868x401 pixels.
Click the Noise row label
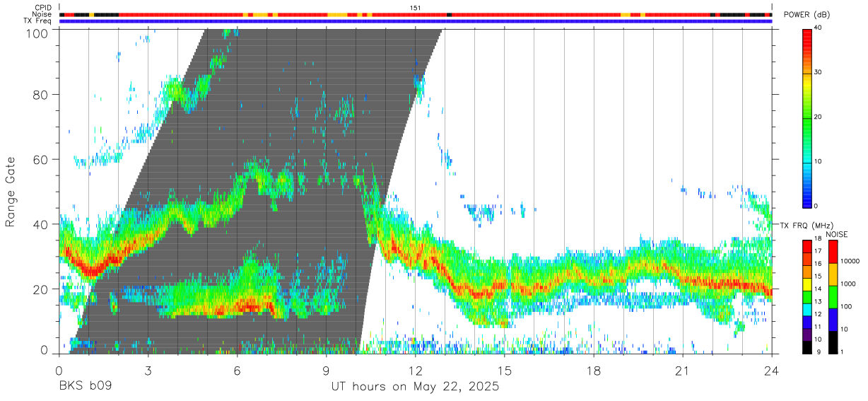pyautogui.click(x=42, y=14)
